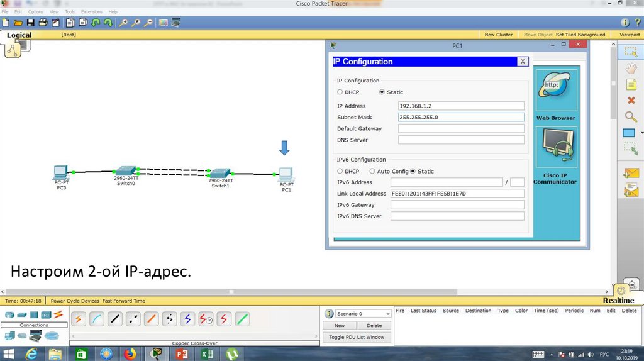Click Toggle PDU List Window button
Screen dimensions: 644x361
[x=357, y=337]
